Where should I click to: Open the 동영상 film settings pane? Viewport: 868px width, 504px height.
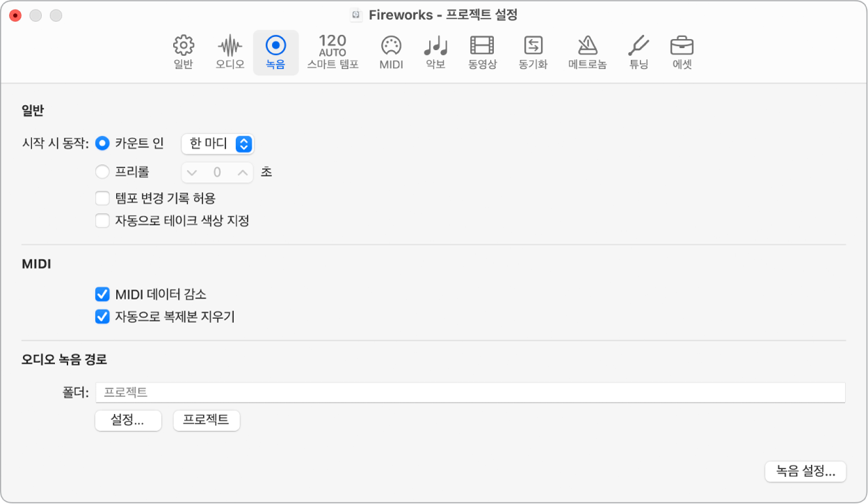pyautogui.click(x=482, y=53)
